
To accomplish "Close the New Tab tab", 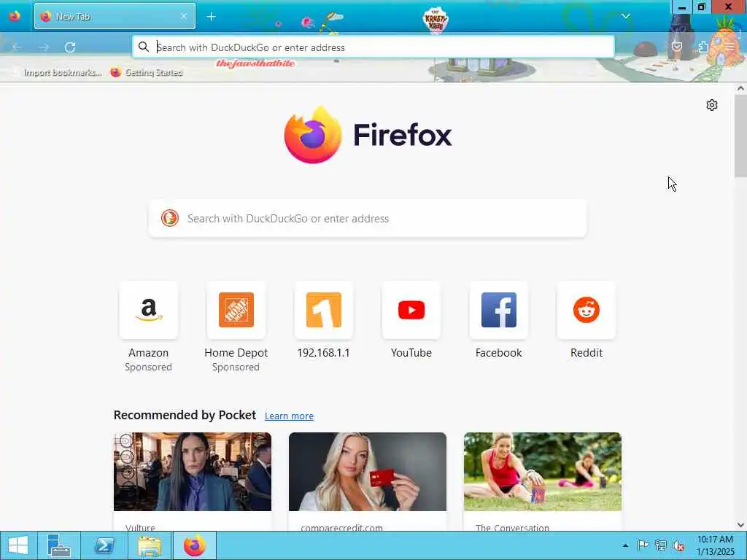I will click(184, 16).
